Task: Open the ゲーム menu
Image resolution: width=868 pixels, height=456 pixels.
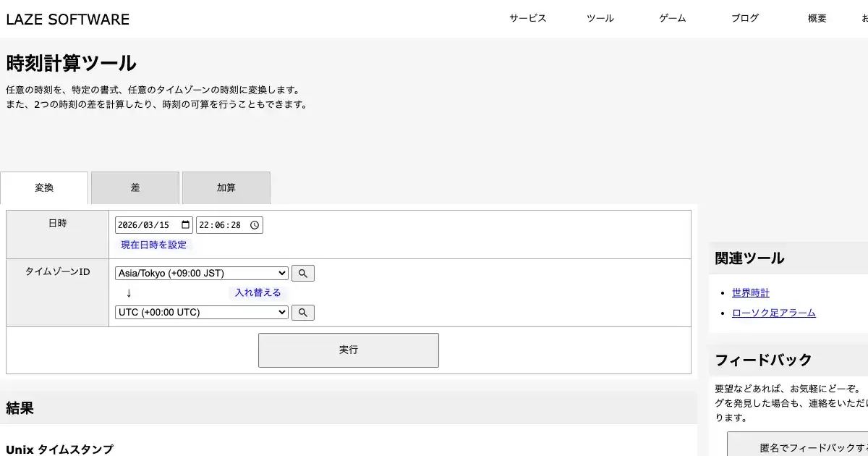Action: pyautogui.click(x=672, y=19)
